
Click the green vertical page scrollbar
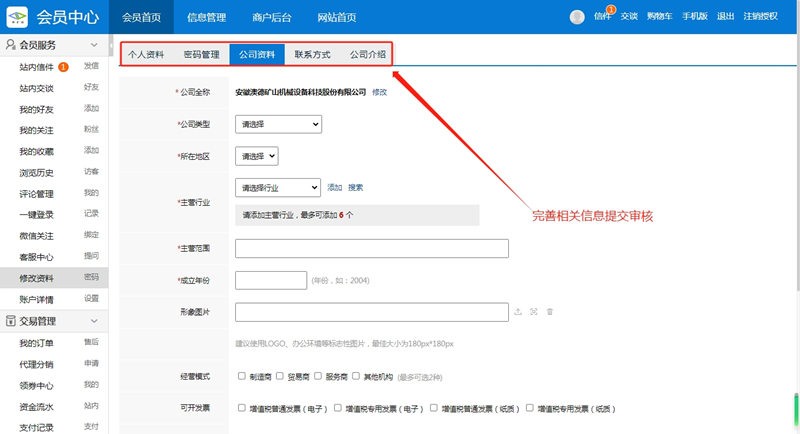coord(796,408)
